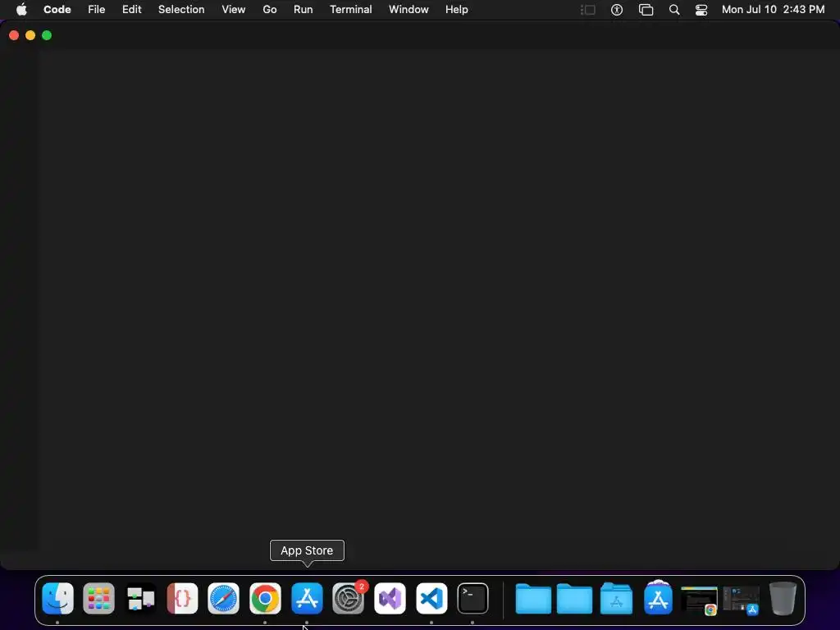840x630 pixels.
Task: Open Mission Control from the Dock
Action: point(140,598)
